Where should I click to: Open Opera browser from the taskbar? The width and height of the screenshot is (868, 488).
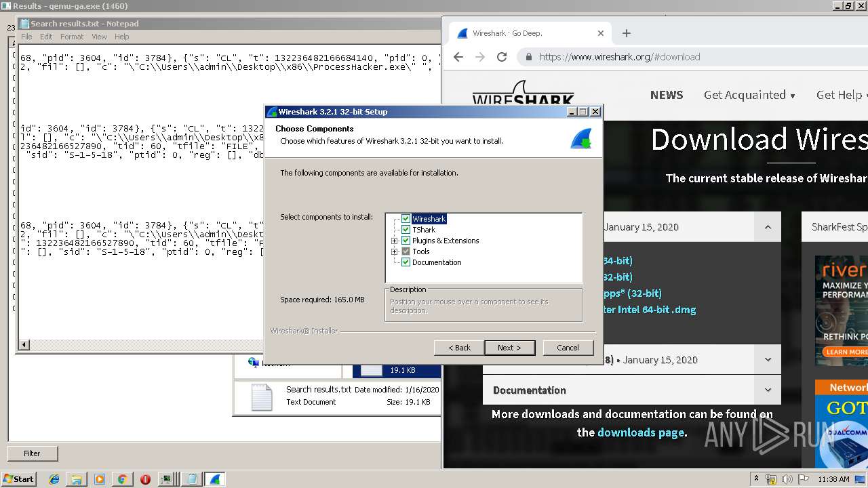coord(145,479)
